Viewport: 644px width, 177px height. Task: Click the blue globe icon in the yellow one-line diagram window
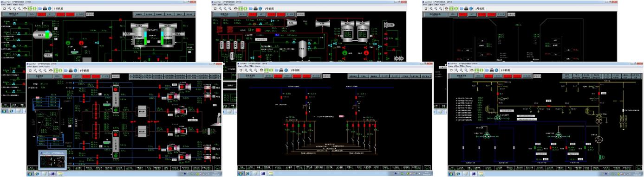pyautogui.click(x=496, y=70)
